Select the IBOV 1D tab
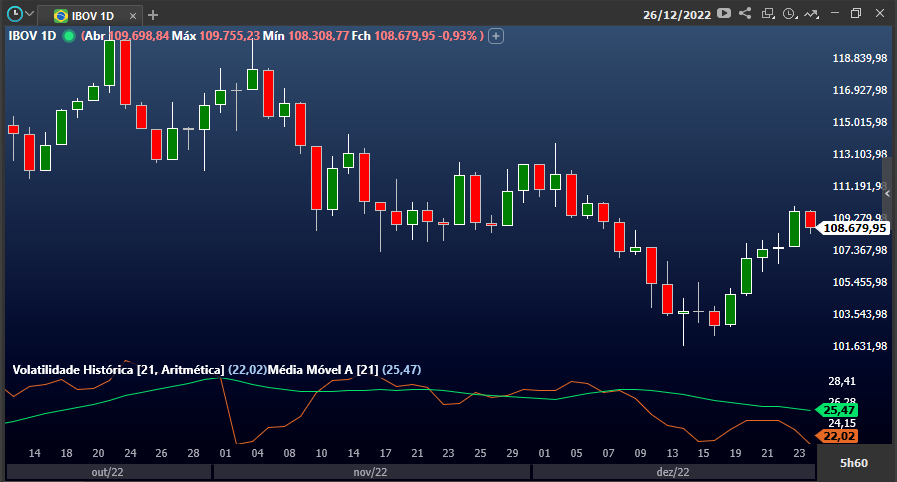Viewport: 897px width, 482px height. (x=84, y=15)
